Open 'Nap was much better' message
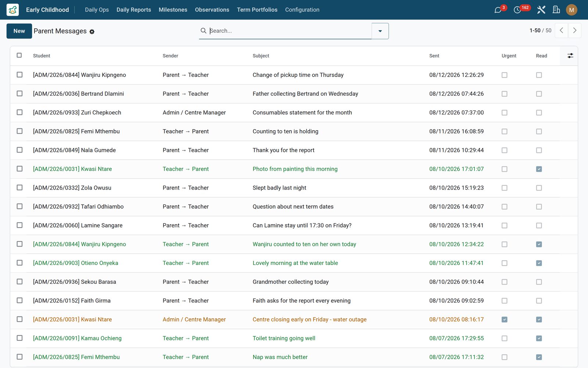 280,357
